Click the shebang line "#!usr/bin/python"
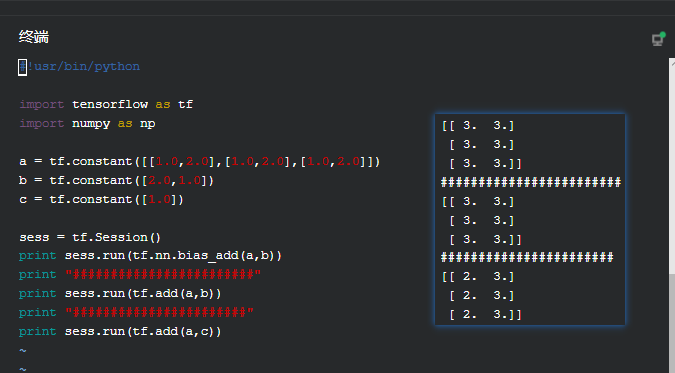The image size is (675, 373). coord(79,67)
